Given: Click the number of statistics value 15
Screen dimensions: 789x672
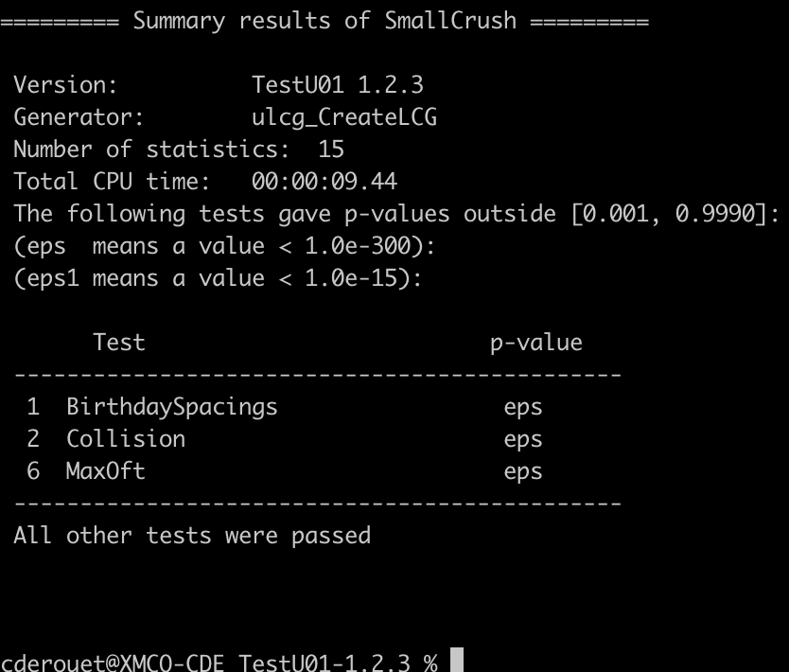Looking at the screenshot, I should click(x=331, y=150).
